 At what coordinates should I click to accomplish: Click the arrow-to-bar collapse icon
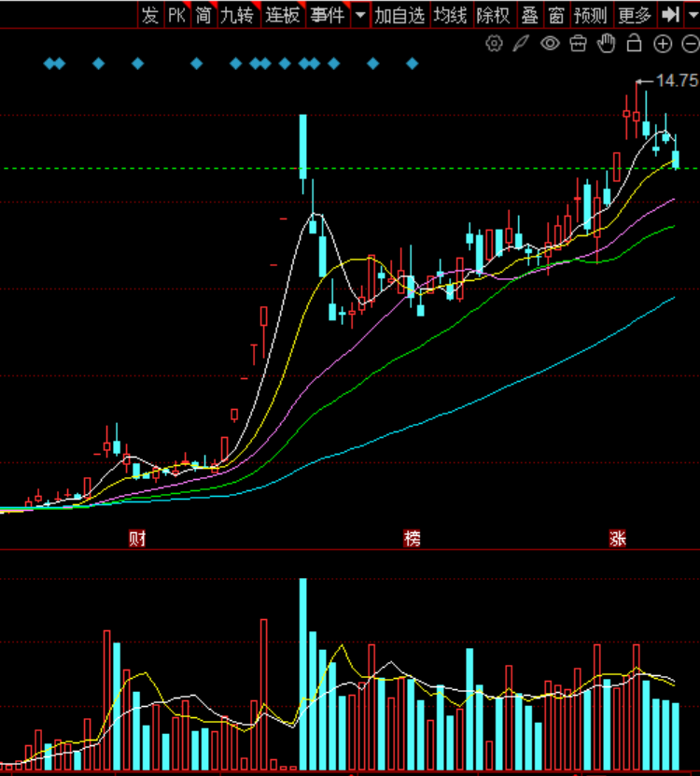[x=669, y=15]
